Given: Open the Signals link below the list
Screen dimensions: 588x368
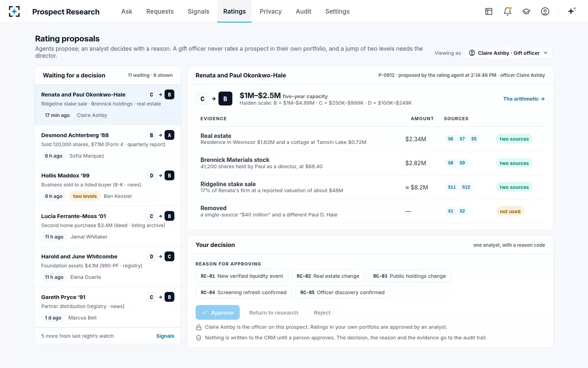Looking at the screenshot, I should click(x=165, y=336).
